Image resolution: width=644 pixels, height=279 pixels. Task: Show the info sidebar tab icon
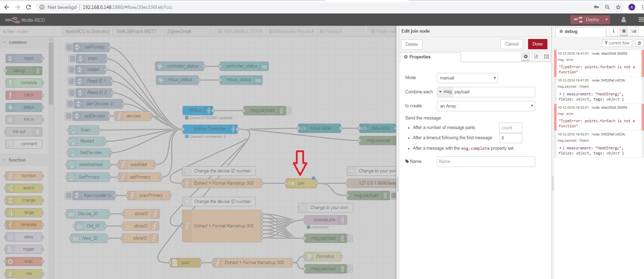[x=613, y=31]
